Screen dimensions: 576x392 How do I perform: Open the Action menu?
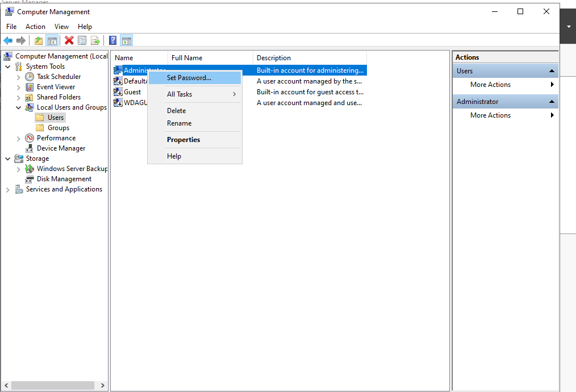tap(35, 27)
